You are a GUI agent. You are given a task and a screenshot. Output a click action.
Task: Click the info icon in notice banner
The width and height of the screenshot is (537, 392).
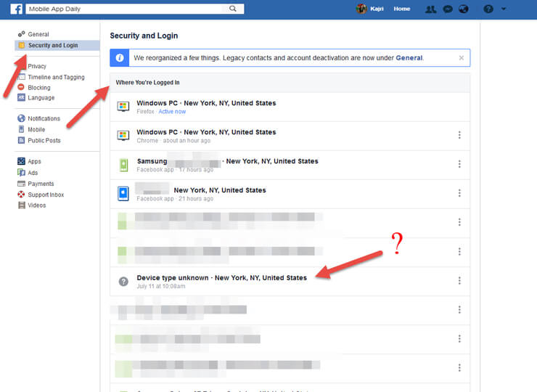click(120, 57)
